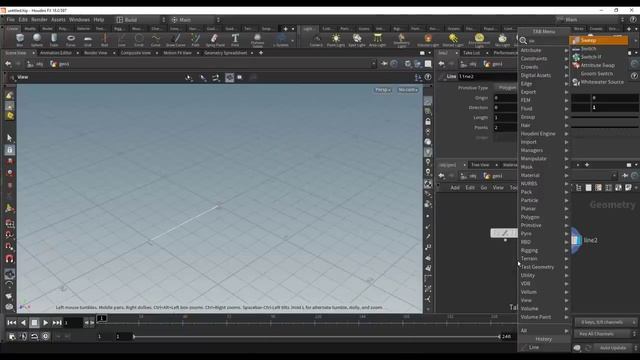Viewport: 640px width, 360px height.
Task: Open the Windows menu
Action: pos(79,20)
